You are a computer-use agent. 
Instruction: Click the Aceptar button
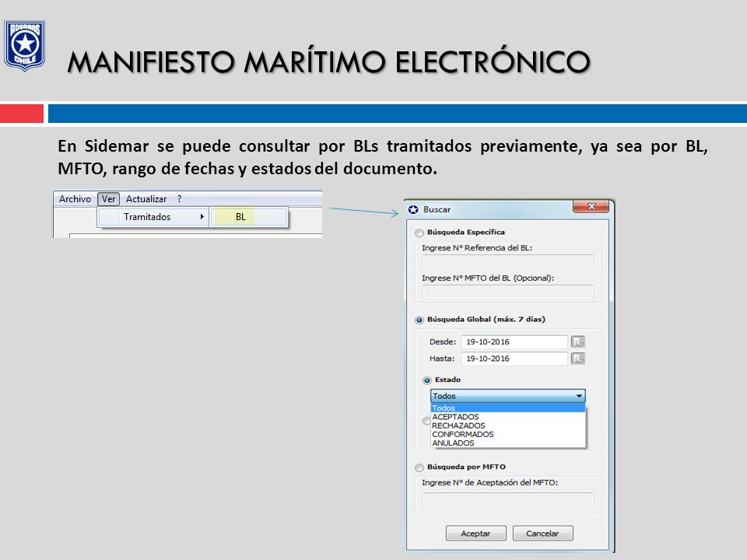point(476,534)
